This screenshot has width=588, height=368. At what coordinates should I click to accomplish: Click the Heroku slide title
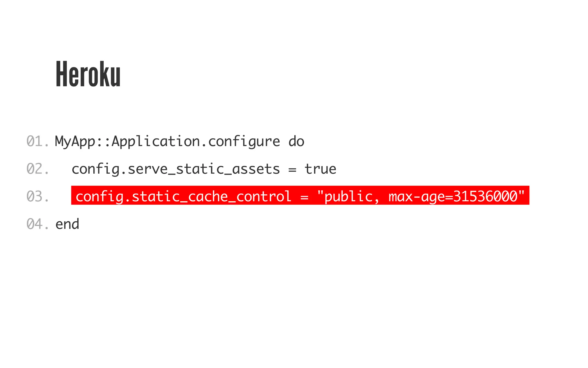88,74
